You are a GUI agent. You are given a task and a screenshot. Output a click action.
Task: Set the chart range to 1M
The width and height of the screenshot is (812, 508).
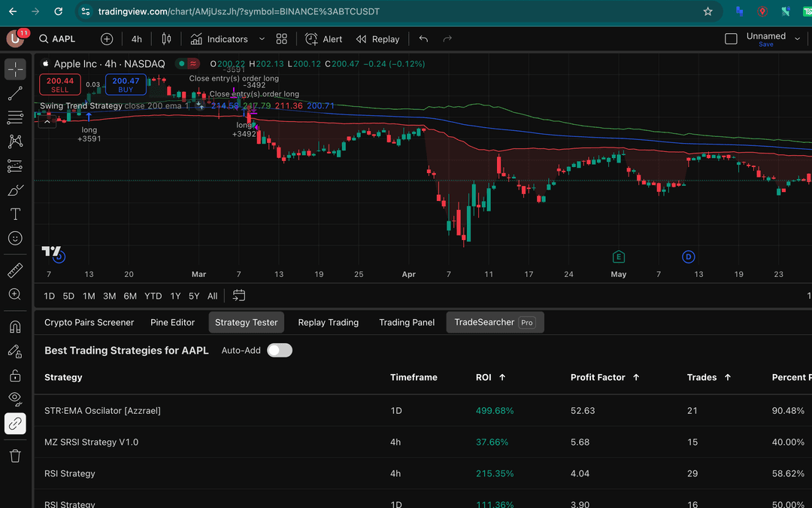point(89,296)
